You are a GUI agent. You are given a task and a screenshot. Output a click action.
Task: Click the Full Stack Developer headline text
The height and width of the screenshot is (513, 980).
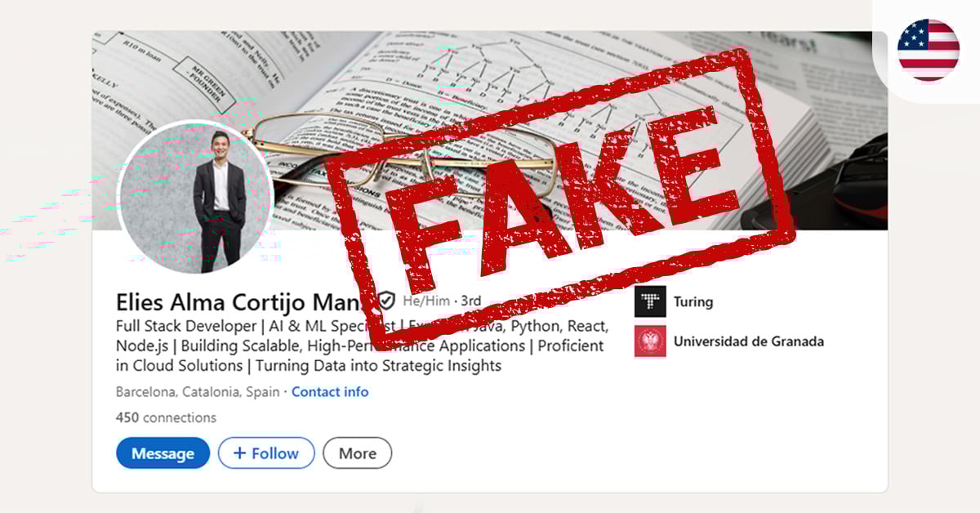360,346
